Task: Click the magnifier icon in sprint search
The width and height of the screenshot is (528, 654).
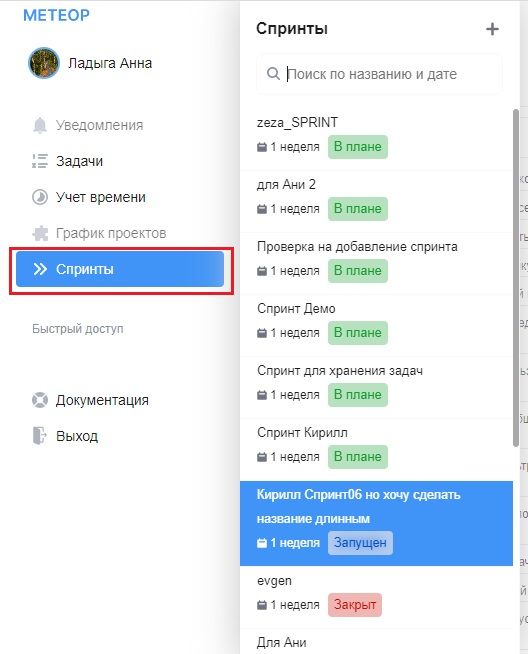Action: pyautogui.click(x=273, y=74)
